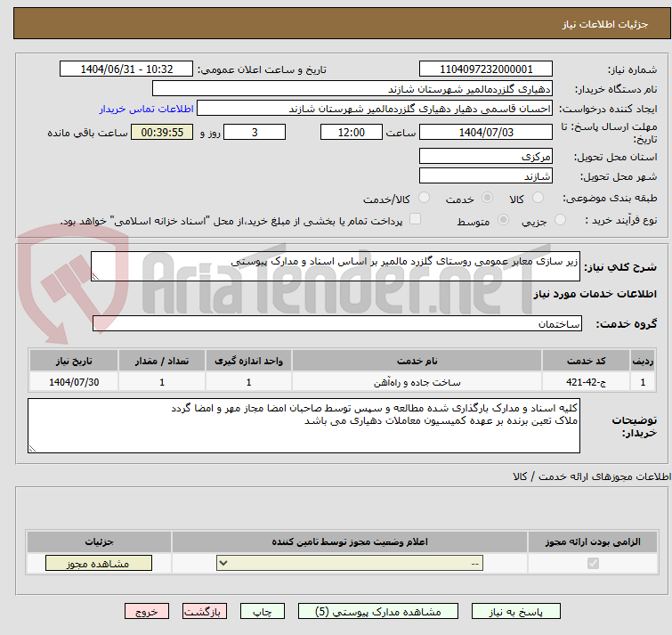Click the شرح کلی نیاز description textarea

[336, 266]
